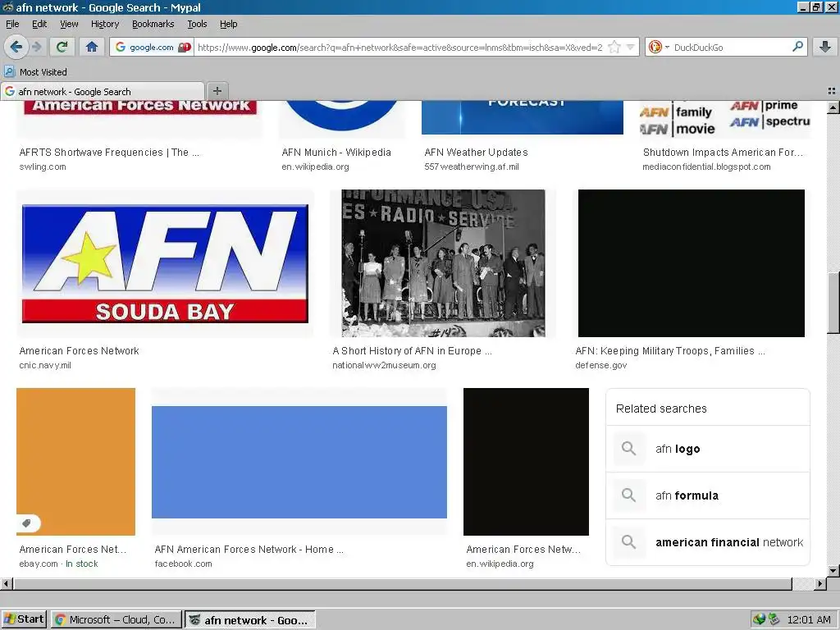Open American Forces Network cnic.navy.mil link
Screen dimensions: 840x630
80,351
